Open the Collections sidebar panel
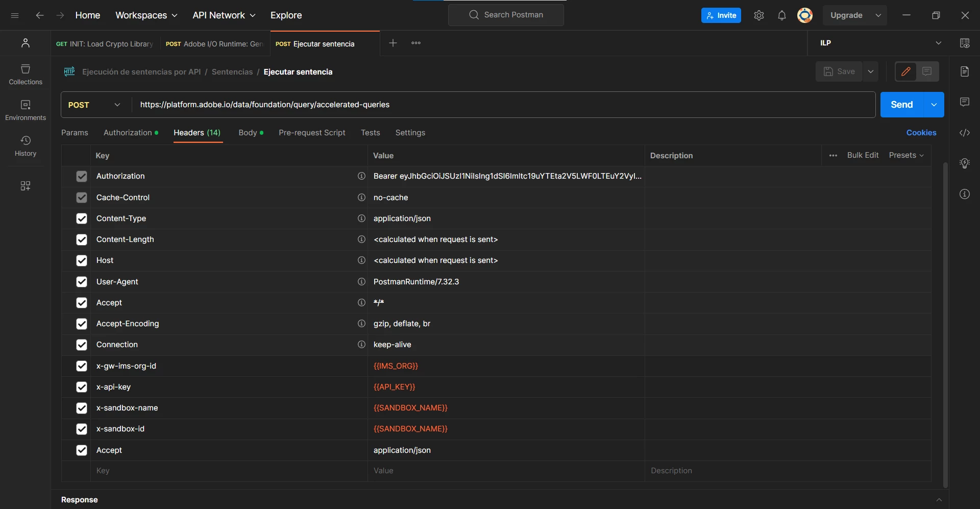 pos(26,75)
